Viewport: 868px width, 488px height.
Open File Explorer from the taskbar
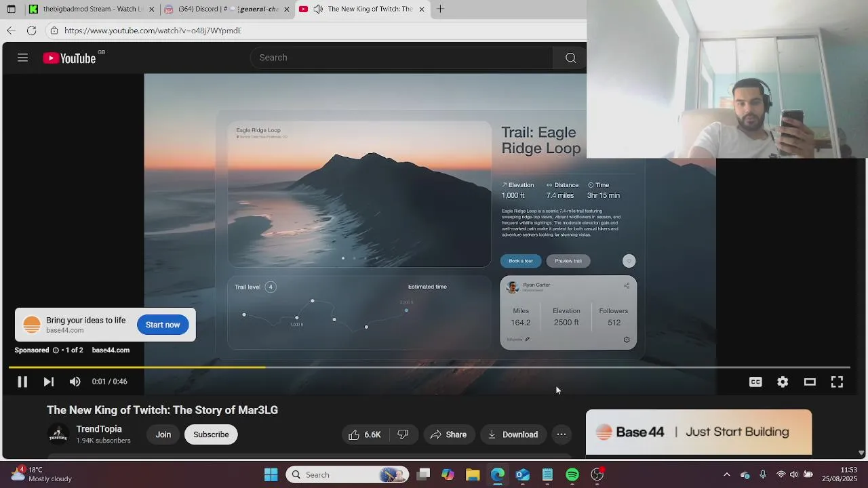point(473,474)
